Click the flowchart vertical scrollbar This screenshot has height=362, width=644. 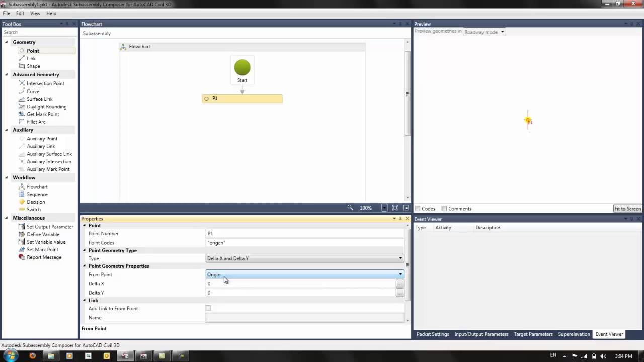pyautogui.click(x=408, y=93)
